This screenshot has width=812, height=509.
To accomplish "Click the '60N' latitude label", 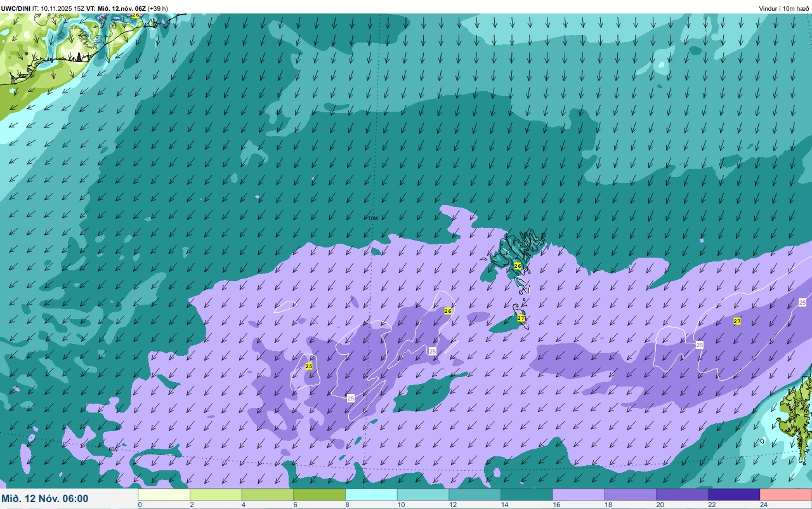I will click(113, 449).
